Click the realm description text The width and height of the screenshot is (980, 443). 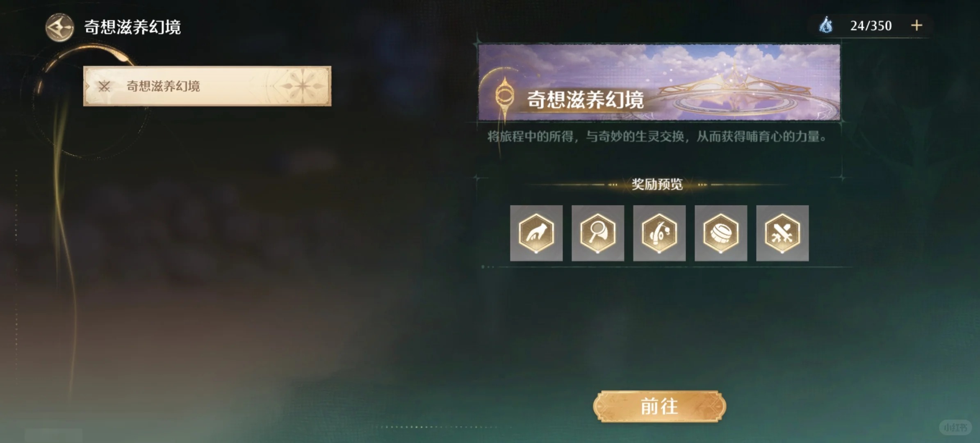tap(657, 137)
